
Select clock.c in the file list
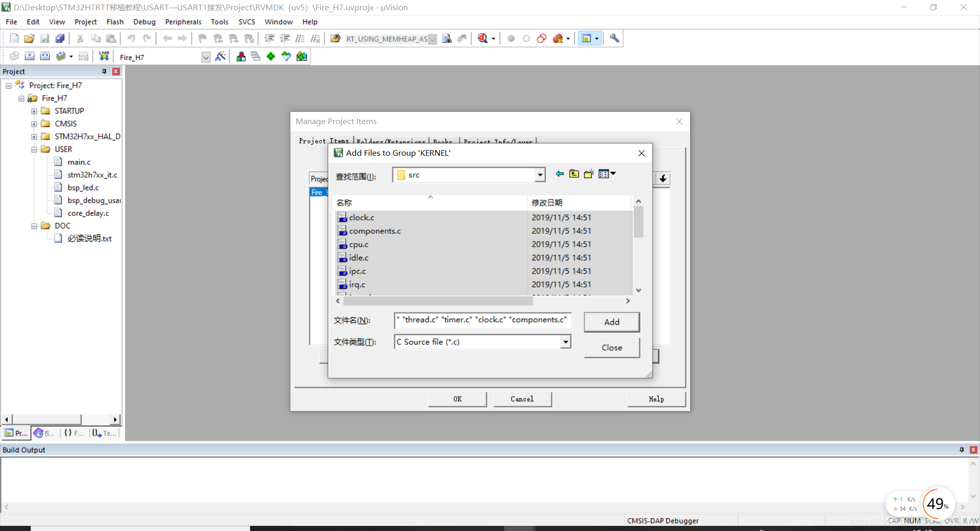pos(362,218)
